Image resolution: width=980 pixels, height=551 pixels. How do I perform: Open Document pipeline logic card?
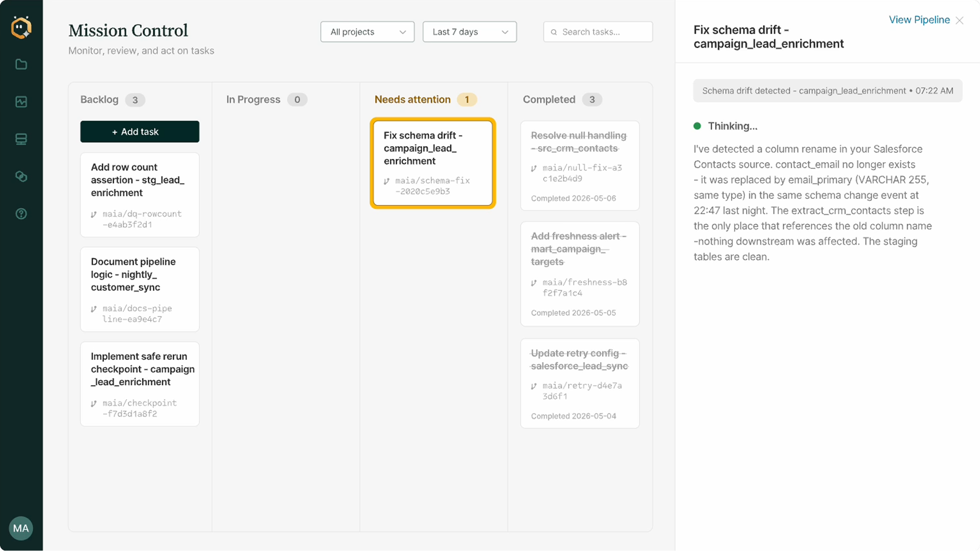140,289
